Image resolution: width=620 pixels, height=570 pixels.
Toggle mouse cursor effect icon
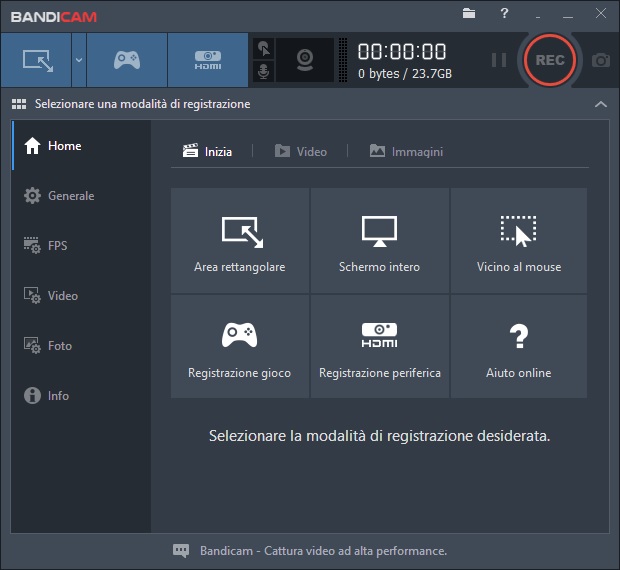(x=263, y=49)
